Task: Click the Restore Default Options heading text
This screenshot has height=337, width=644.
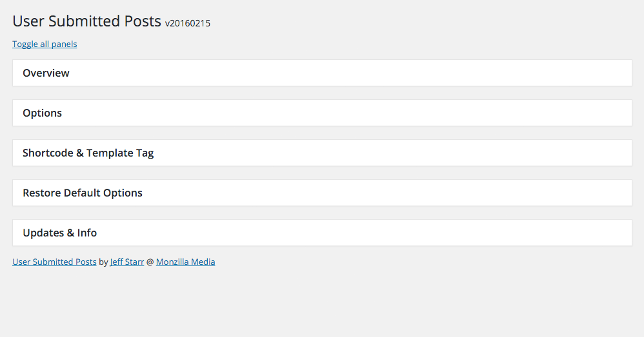Action: point(83,193)
